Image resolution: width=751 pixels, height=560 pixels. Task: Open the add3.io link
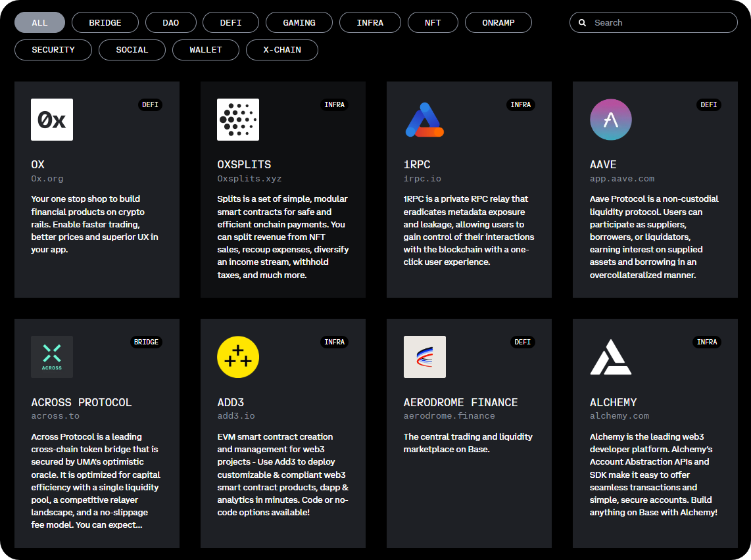(236, 416)
